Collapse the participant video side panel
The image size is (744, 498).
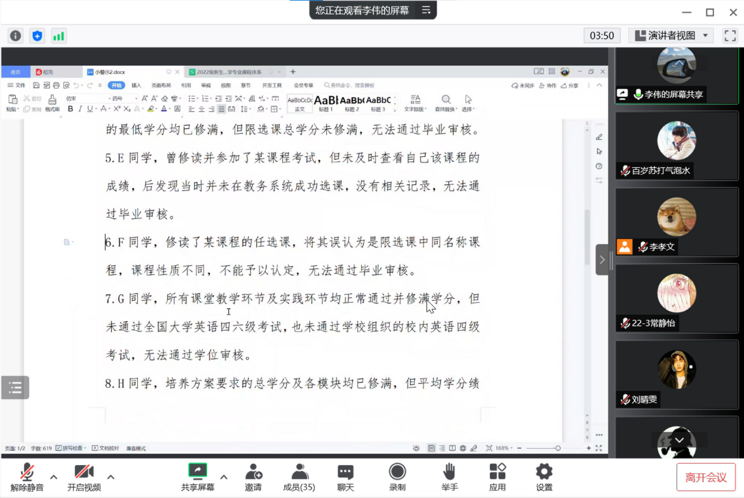pyautogui.click(x=602, y=260)
